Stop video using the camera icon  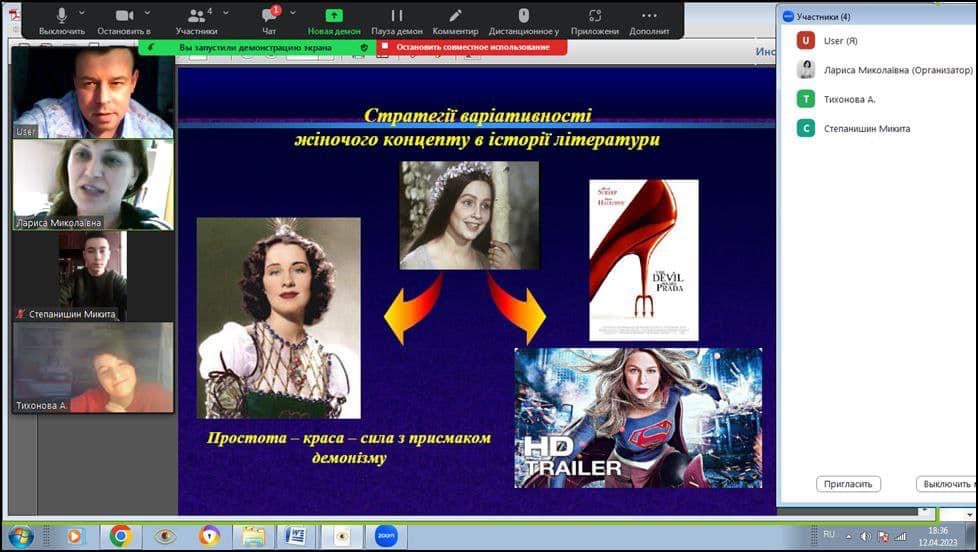coord(124,16)
